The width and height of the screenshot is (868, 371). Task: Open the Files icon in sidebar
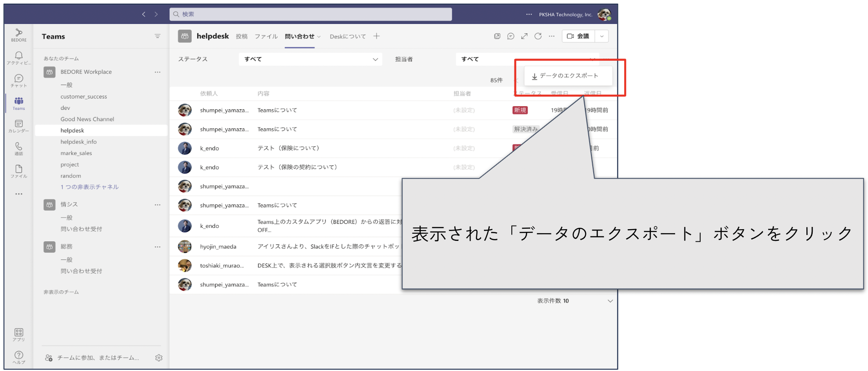(x=18, y=171)
